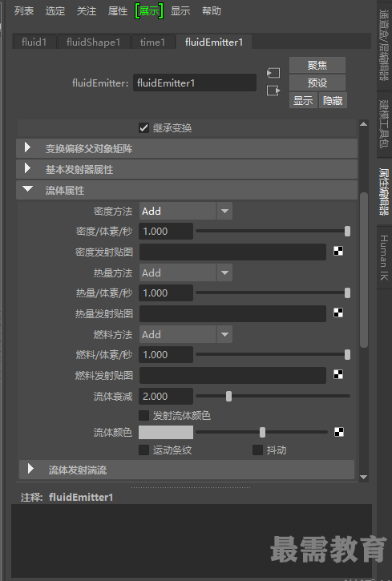
Task: Click the 密度/体素/秒 slider
Action: click(x=273, y=232)
